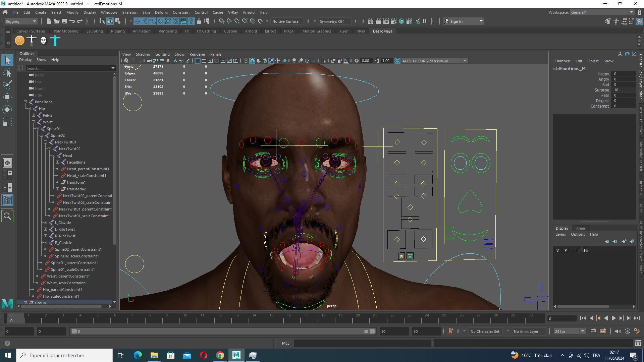Click the search magnifier icon in left sidebar
The width and height of the screenshot is (644, 362).
[x=7, y=216]
